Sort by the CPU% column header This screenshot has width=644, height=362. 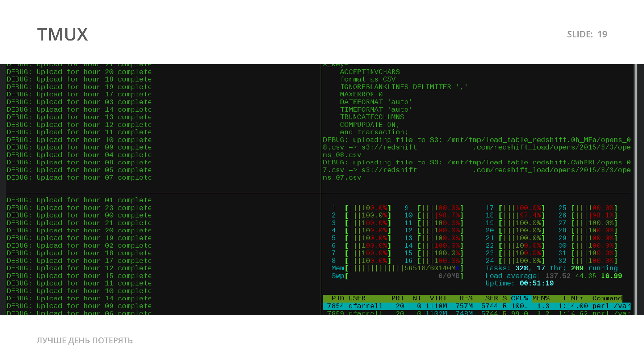(x=519, y=298)
